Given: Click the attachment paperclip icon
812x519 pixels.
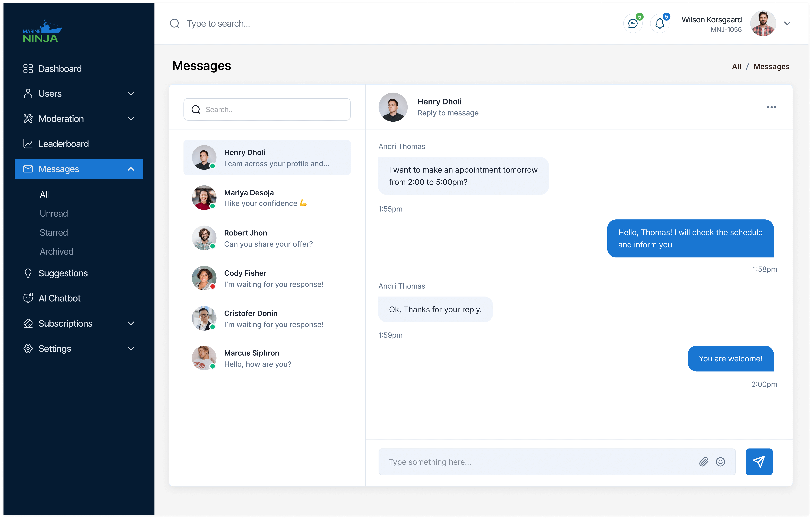Looking at the screenshot, I should coord(703,462).
